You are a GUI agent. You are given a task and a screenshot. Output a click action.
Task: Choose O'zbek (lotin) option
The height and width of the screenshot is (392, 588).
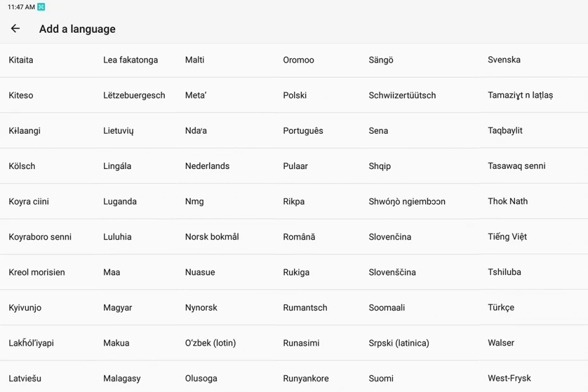tap(210, 342)
